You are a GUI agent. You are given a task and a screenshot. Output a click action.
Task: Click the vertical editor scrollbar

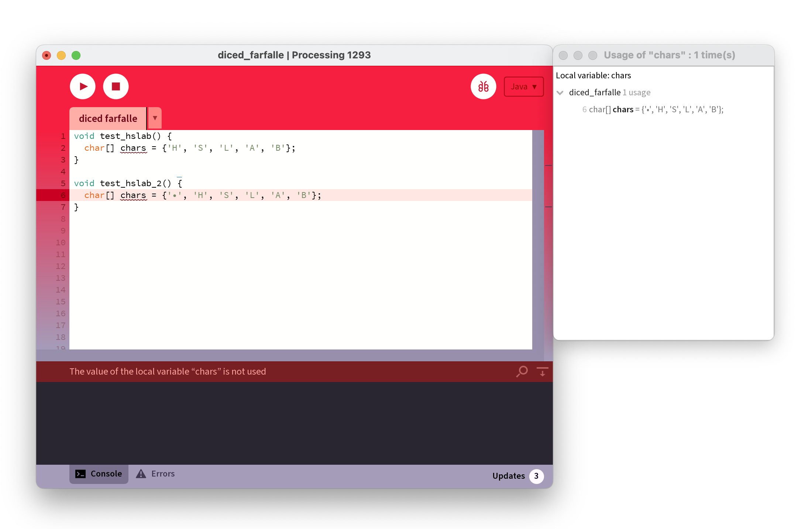(x=538, y=239)
